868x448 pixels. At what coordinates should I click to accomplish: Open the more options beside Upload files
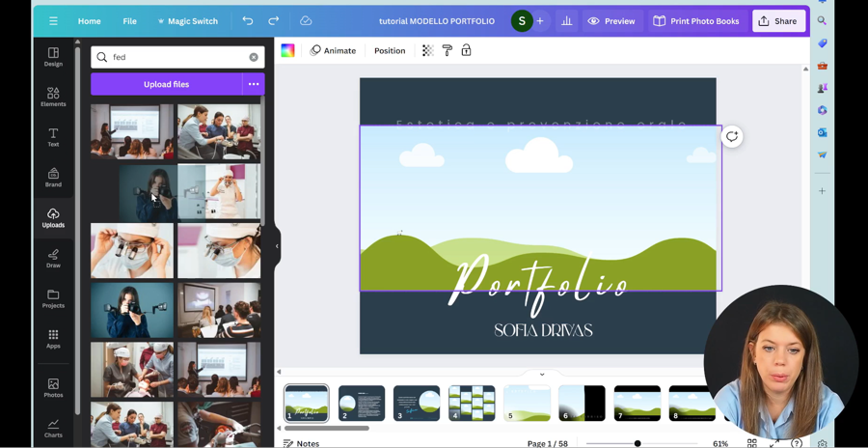[254, 84]
